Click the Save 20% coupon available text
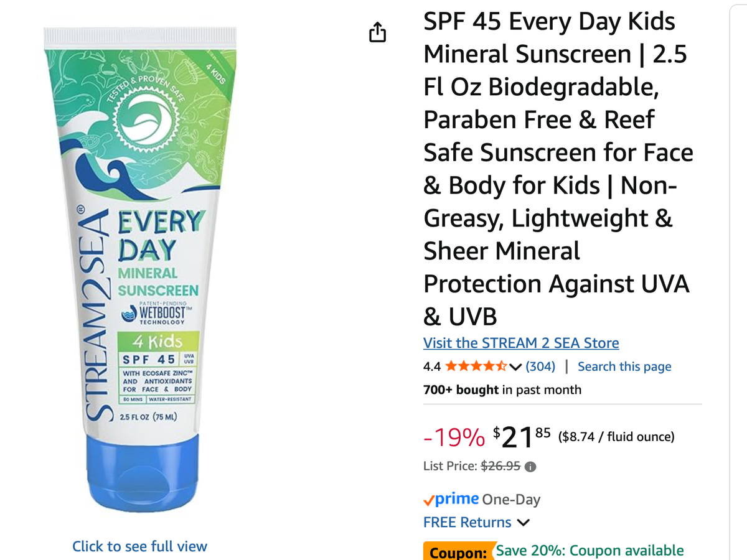Image resolution: width=747 pixels, height=560 pixels. 590,551
